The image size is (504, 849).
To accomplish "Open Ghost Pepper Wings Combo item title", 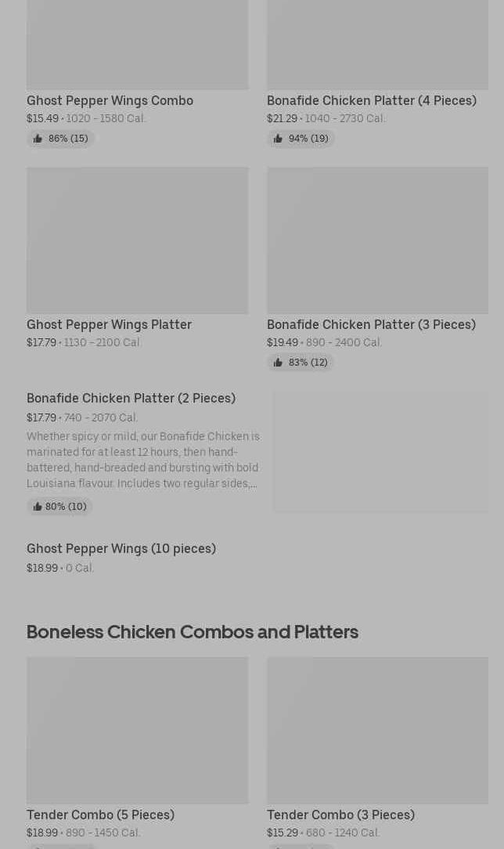I will 110,100.
